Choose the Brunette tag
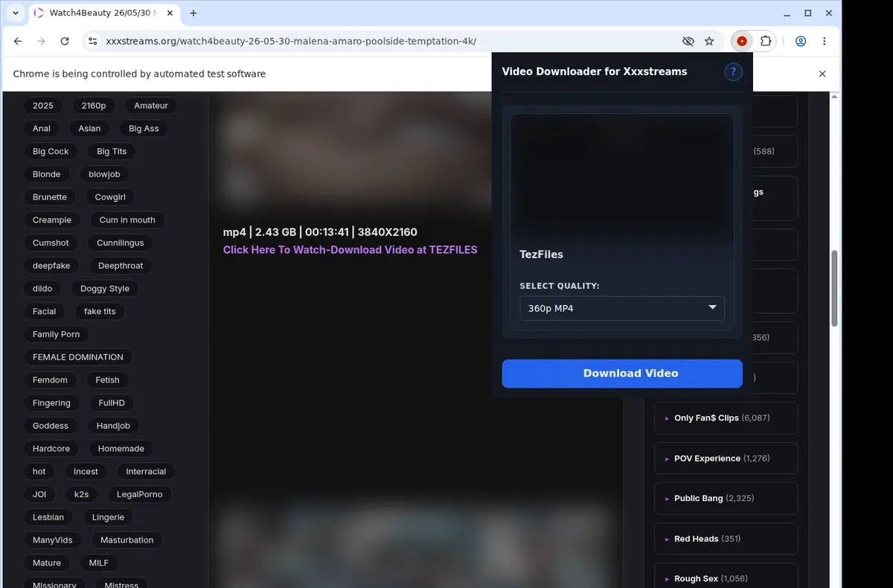This screenshot has height=588, width=893. point(50,197)
